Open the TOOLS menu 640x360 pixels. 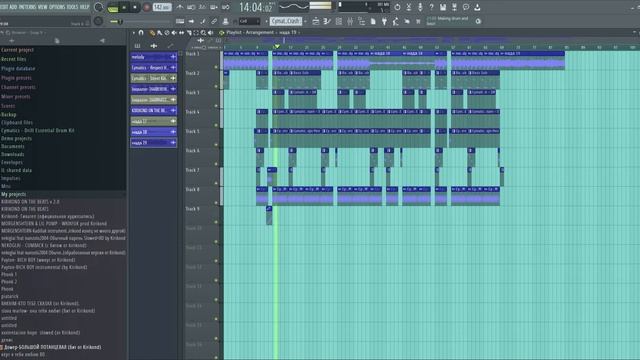(72, 7)
